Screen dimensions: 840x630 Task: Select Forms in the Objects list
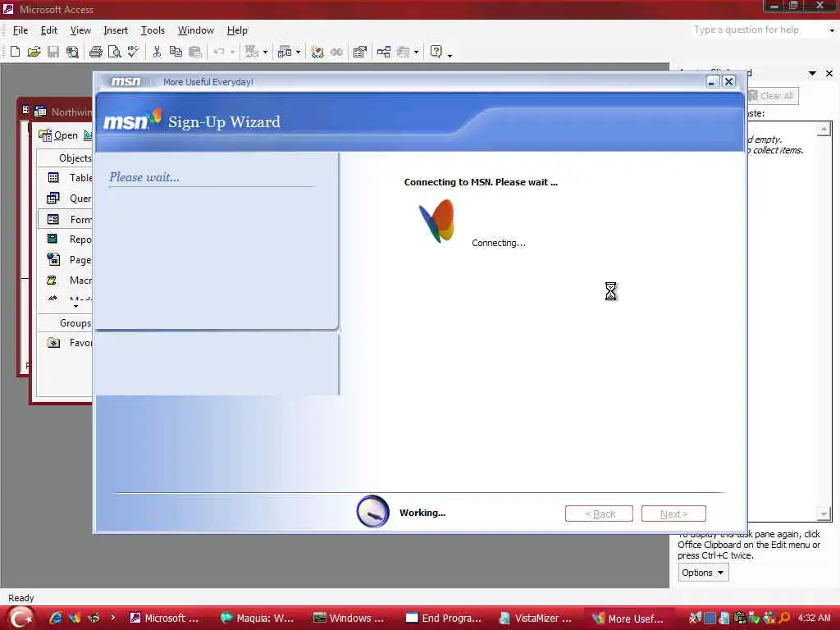(x=65, y=219)
